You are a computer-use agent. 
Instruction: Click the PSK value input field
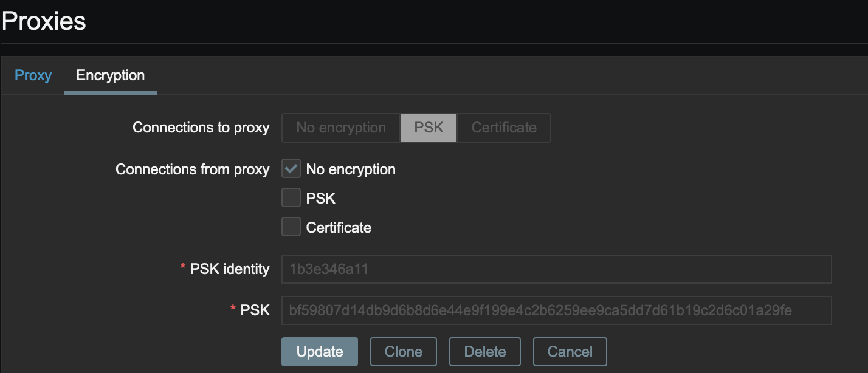557,310
